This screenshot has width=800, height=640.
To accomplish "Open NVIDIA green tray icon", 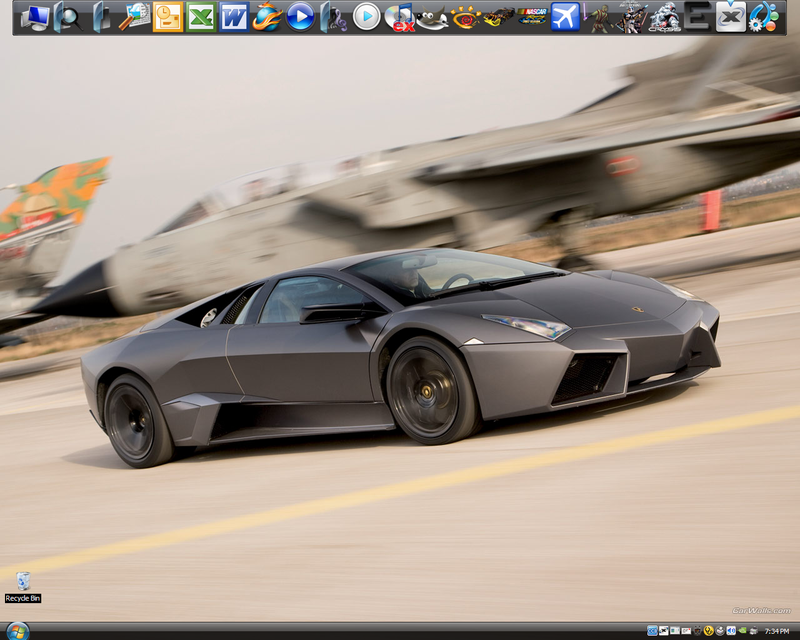I will 742,631.
